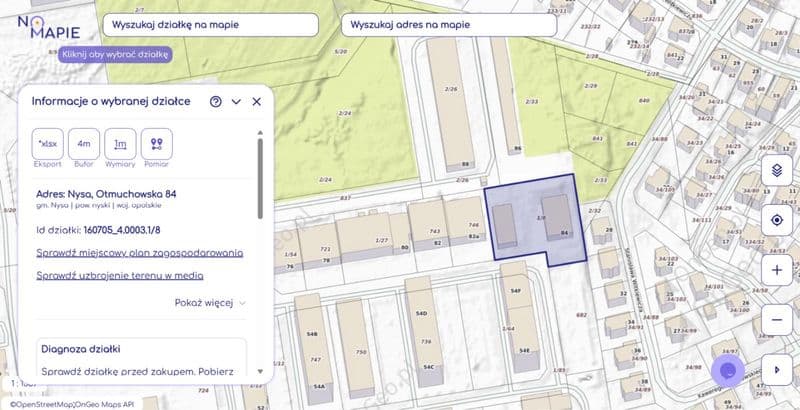
Task: Activate the Pomiar measurement tool
Action: (157, 144)
